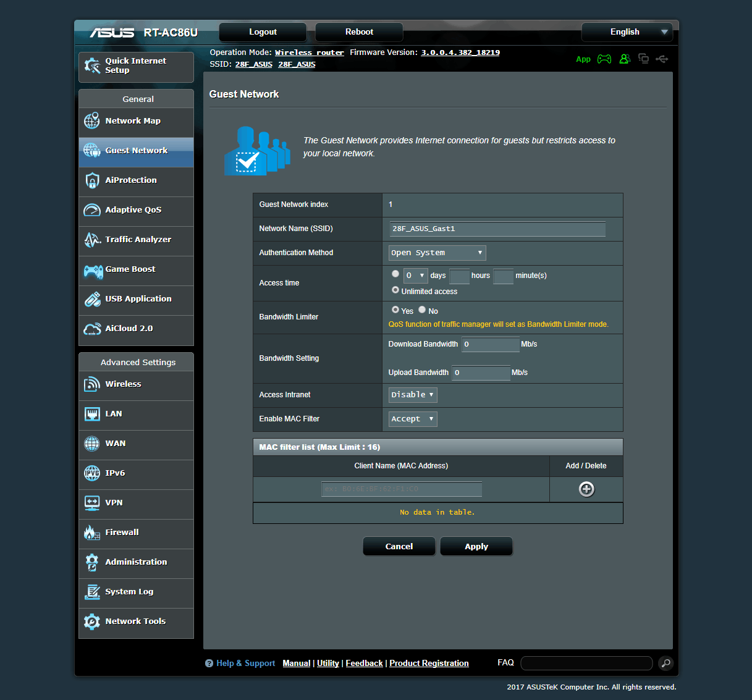Click the network clients status icon
This screenshot has height=700, width=752.
click(643, 59)
